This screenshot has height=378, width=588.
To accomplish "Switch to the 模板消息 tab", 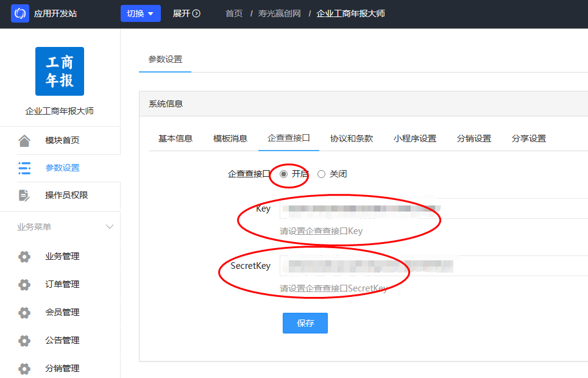I will (x=230, y=138).
